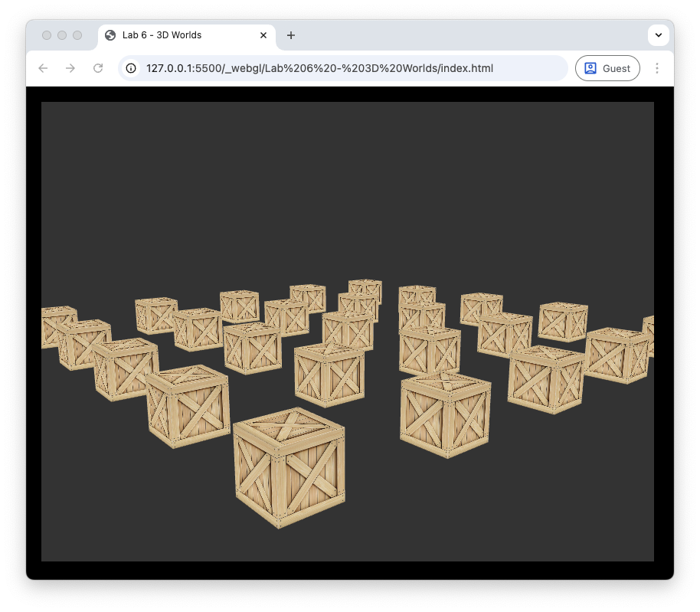Click the large crate at right foreground
Screen dimensions: 700x612
[445, 415]
